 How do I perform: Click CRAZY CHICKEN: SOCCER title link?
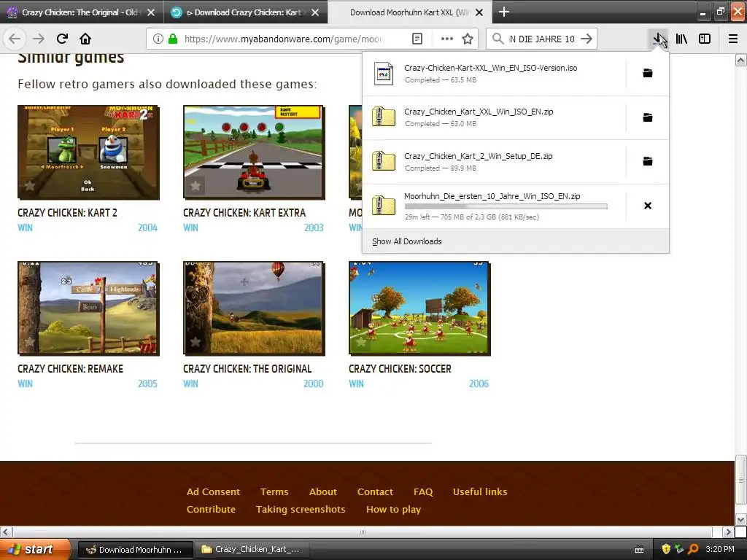[400, 369]
